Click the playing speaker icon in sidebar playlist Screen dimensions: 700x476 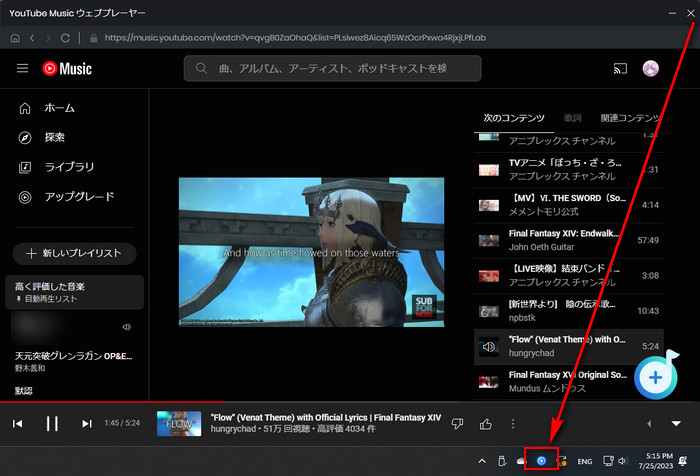(x=127, y=327)
